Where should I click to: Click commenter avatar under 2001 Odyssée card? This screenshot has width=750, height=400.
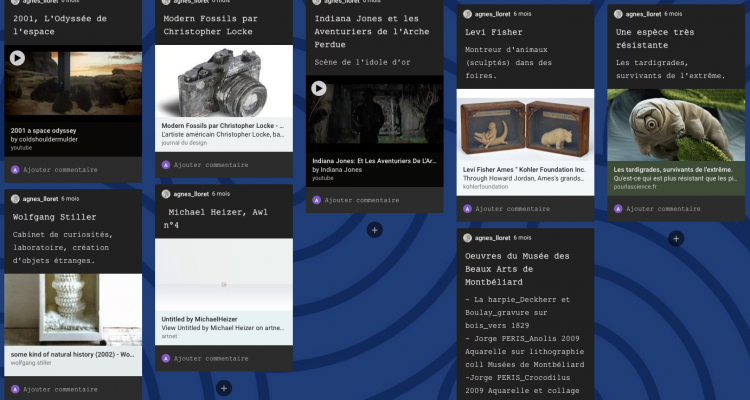pos(15,170)
